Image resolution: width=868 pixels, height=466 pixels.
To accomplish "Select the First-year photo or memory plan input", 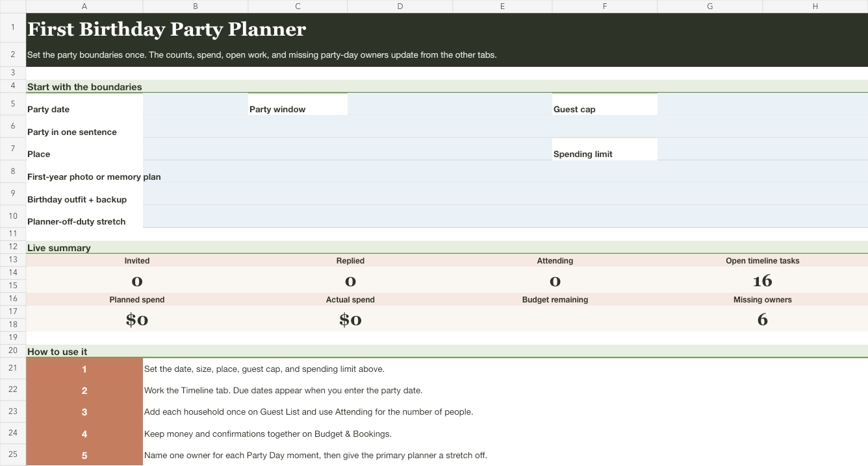I will (x=505, y=171).
